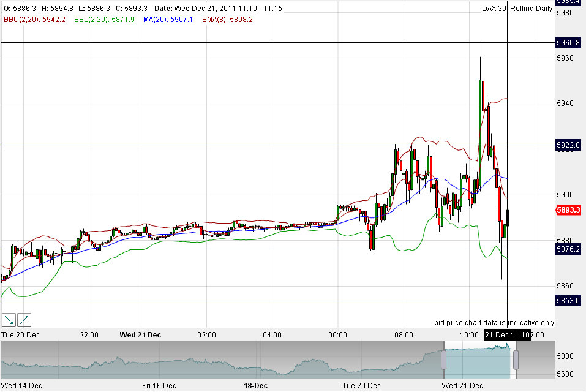Viewport: 586px width, 392px height.
Task: Click the 5800 navigator scale label
Action: [565, 356]
